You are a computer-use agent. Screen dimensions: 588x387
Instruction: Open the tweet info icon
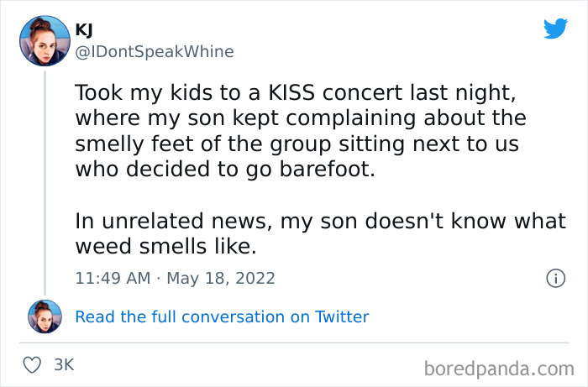coord(554,278)
